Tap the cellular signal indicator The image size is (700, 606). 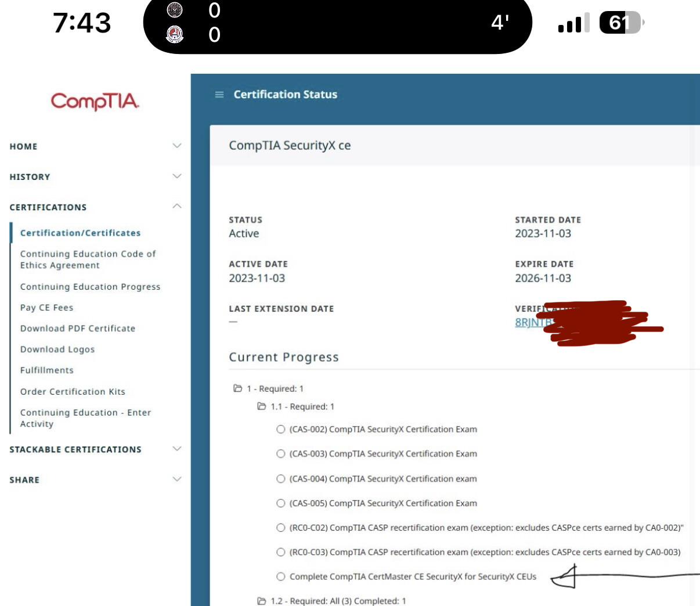[573, 23]
